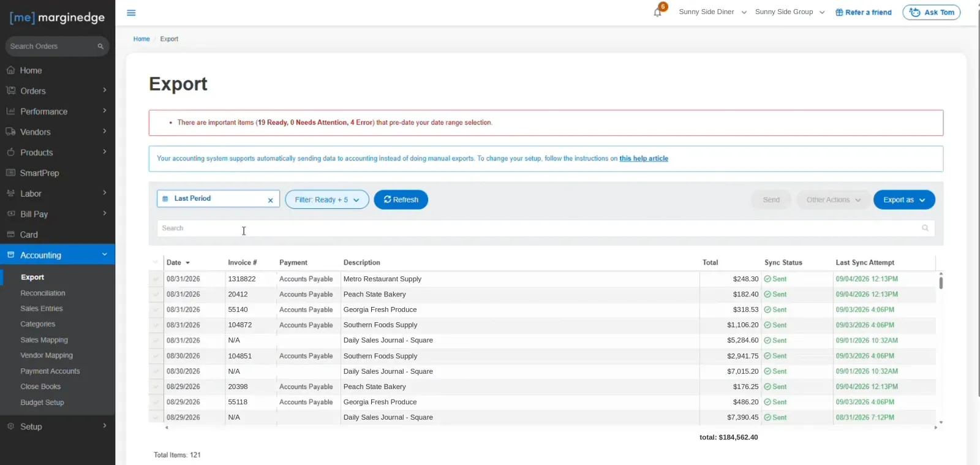Click the Bill Pay icon

click(10, 214)
